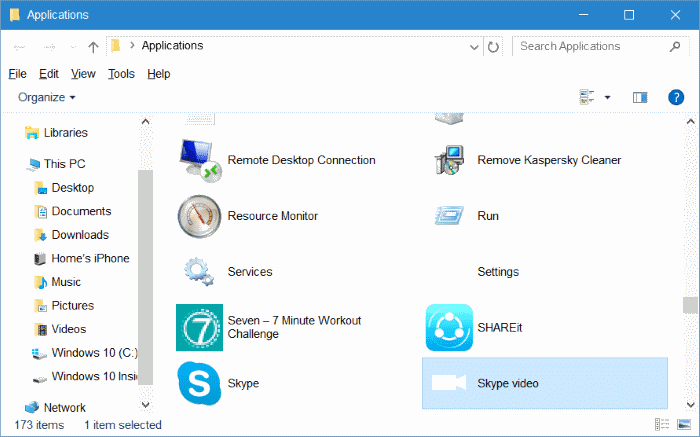This screenshot has height=437, width=700.
Task: Click the Music folder icon
Action: click(x=40, y=282)
